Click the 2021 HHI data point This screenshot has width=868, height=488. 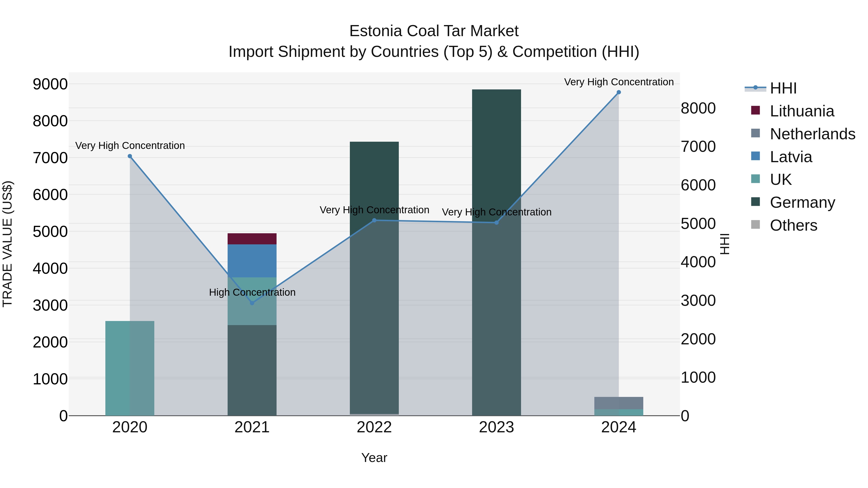[252, 303]
